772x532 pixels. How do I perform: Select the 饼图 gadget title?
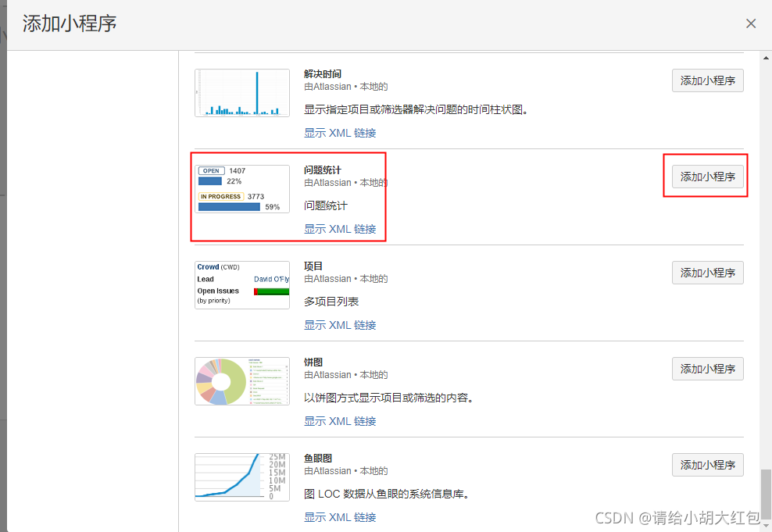(313, 362)
